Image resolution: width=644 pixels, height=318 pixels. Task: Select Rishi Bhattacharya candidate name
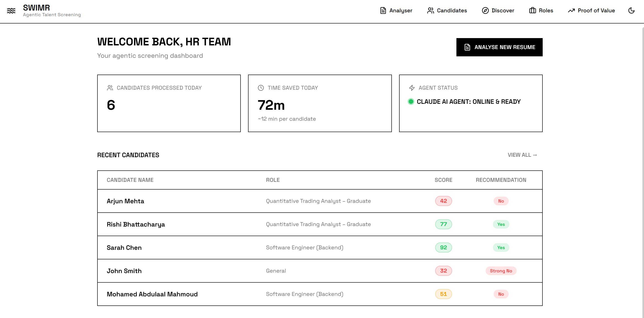(136, 224)
